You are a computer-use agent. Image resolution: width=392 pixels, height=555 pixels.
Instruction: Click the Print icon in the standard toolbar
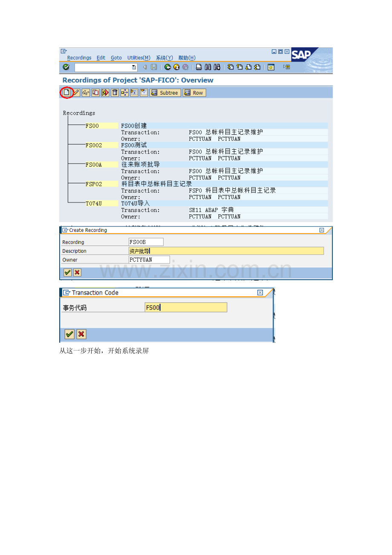[x=199, y=67]
